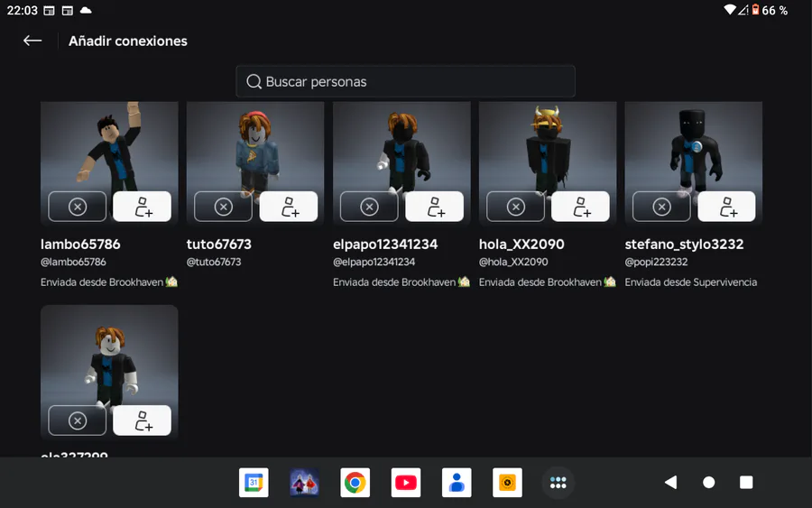812x508 pixels.
Task: Tap the Android back navigation button
Action: pyautogui.click(x=671, y=483)
